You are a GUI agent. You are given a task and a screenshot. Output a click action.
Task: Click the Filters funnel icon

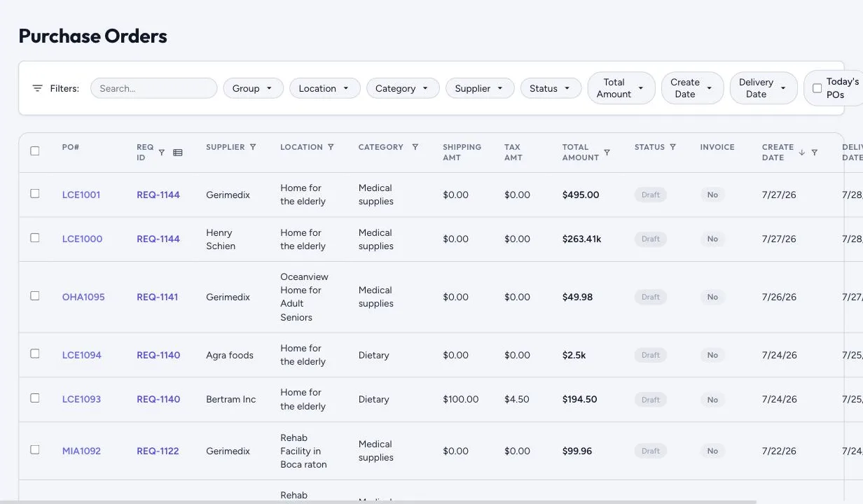pyautogui.click(x=38, y=88)
